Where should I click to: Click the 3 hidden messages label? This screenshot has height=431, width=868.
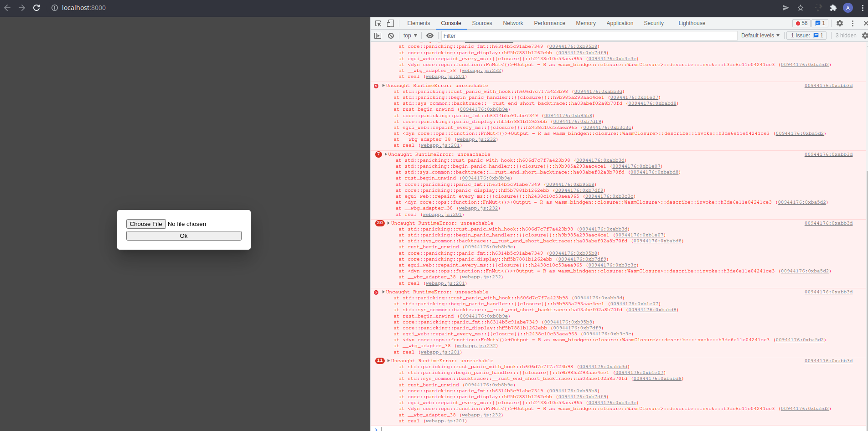click(x=845, y=36)
